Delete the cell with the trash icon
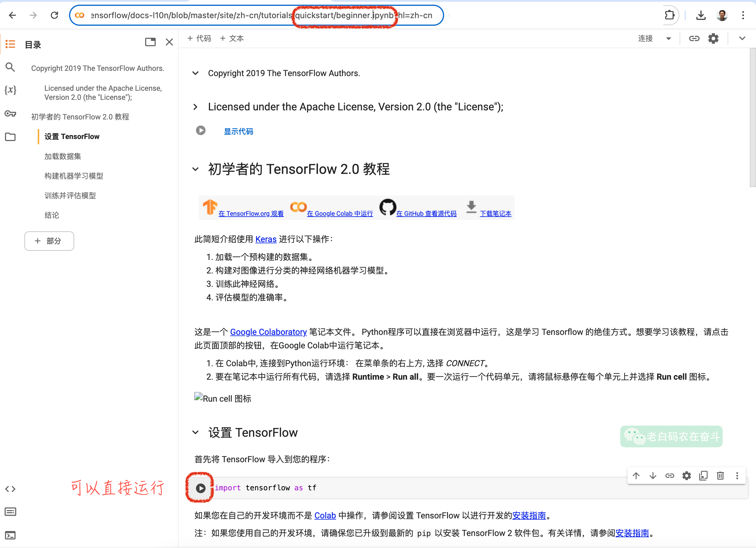Screen dimensions: 756x548 point(720,476)
